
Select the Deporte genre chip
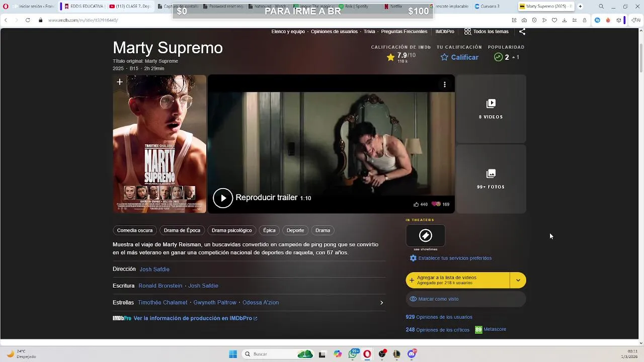(295, 230)
